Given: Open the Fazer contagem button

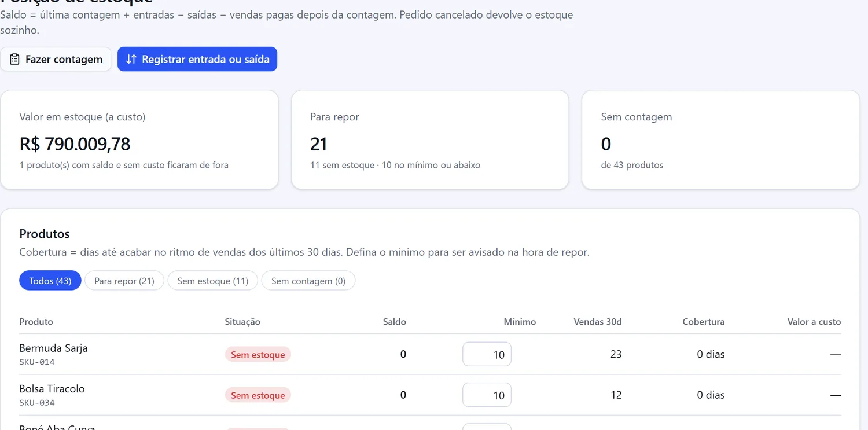Looking at the screenshot, I should (x=56, y=59).
